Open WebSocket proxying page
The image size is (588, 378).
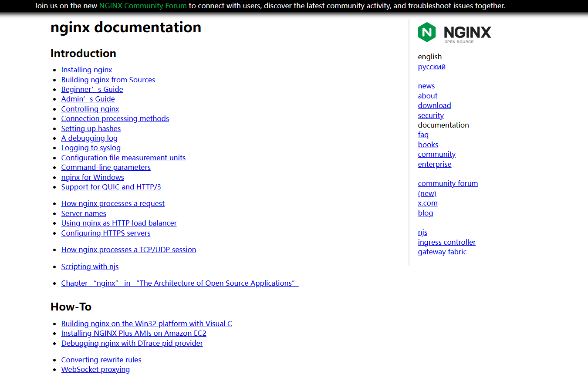pos(95,369)
